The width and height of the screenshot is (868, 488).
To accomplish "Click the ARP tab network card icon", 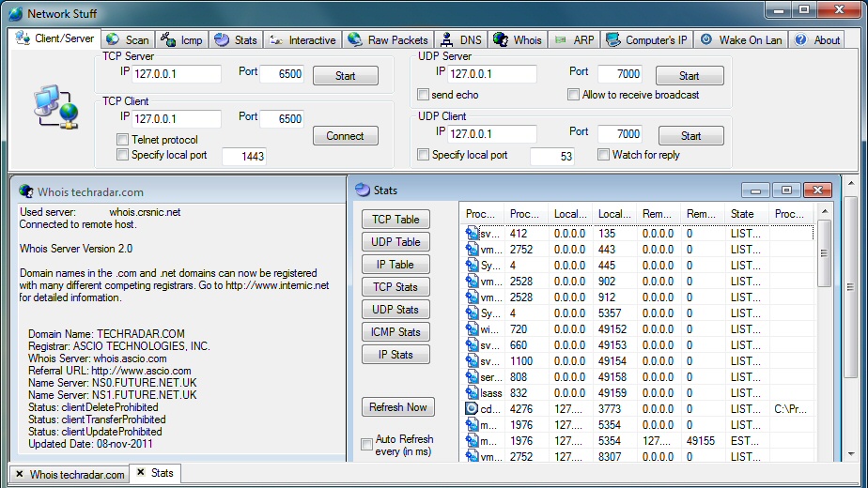I will (560, 39).
